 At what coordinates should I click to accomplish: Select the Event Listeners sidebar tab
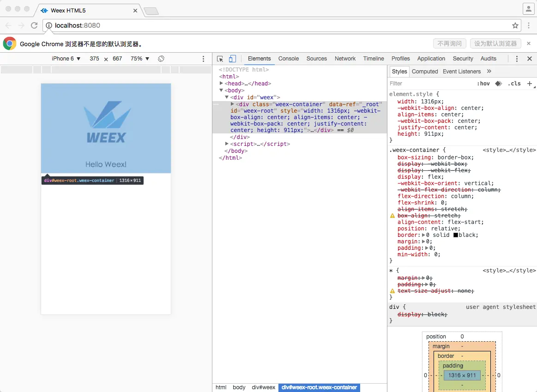(x=461, y=71)
